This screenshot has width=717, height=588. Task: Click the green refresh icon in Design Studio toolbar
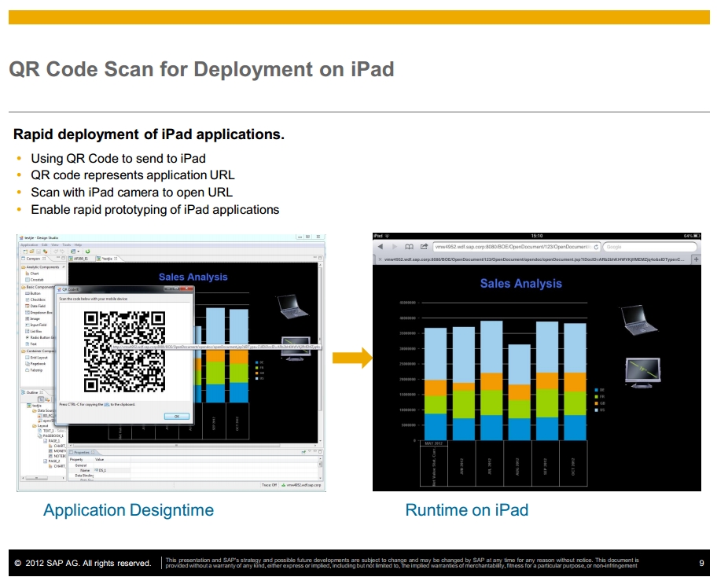(87, 252)
